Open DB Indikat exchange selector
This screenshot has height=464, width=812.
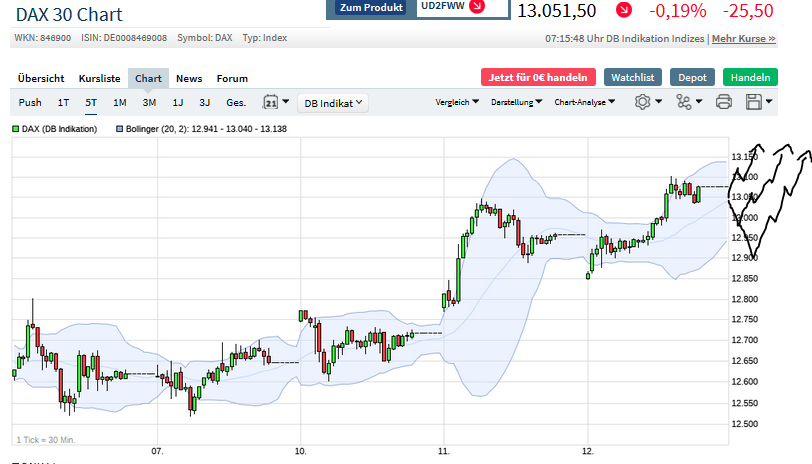click(x=334, y=102)
